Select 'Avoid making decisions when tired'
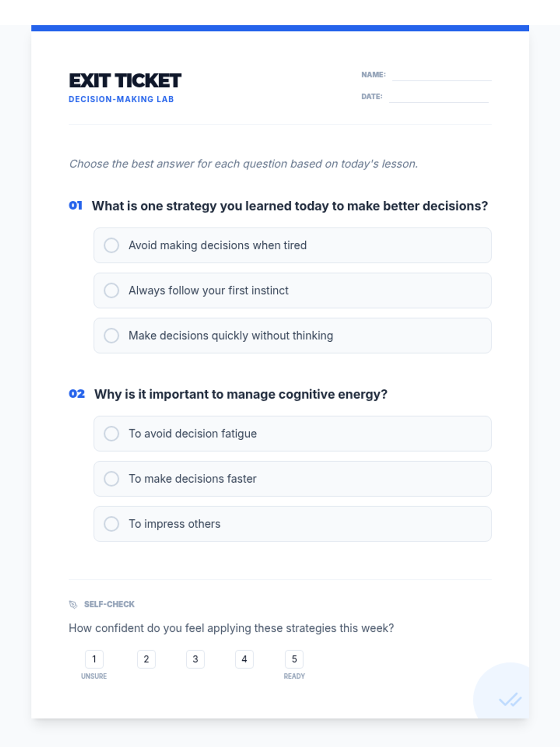The image size is (560, 747). coord(112,246)
